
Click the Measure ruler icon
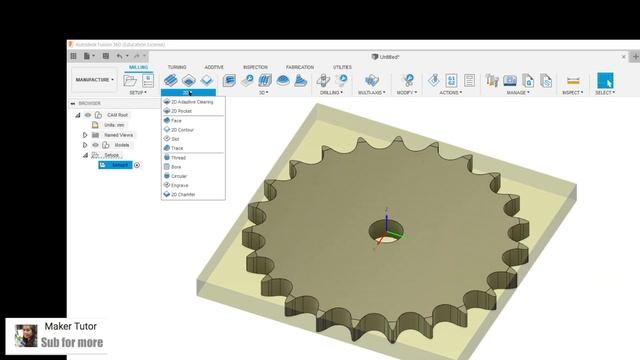tap(573, 80)
